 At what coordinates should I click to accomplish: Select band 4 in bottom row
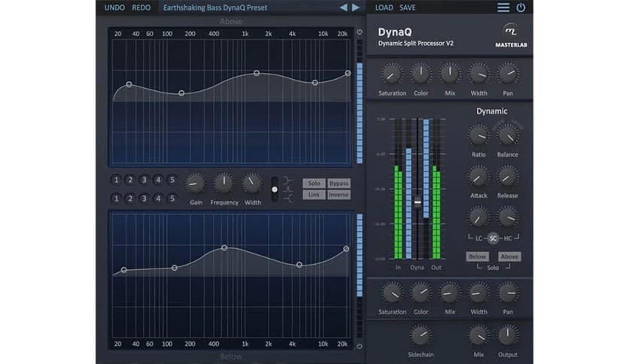(x=158, y=199)
